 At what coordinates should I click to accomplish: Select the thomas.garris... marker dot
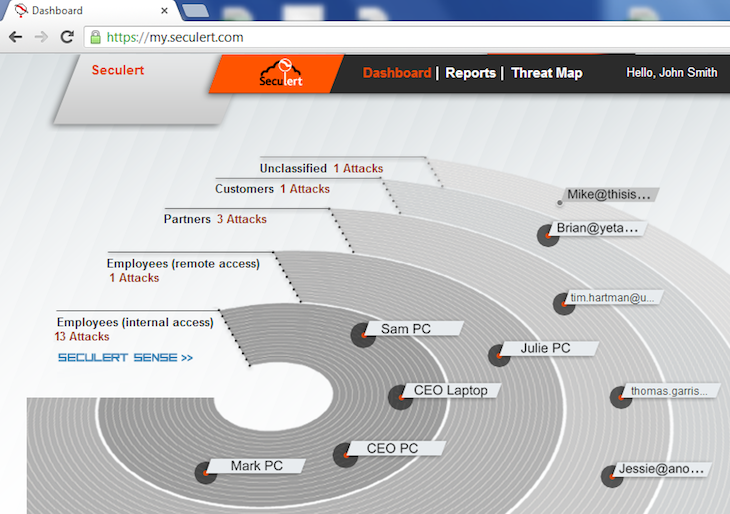pos(621,397)
